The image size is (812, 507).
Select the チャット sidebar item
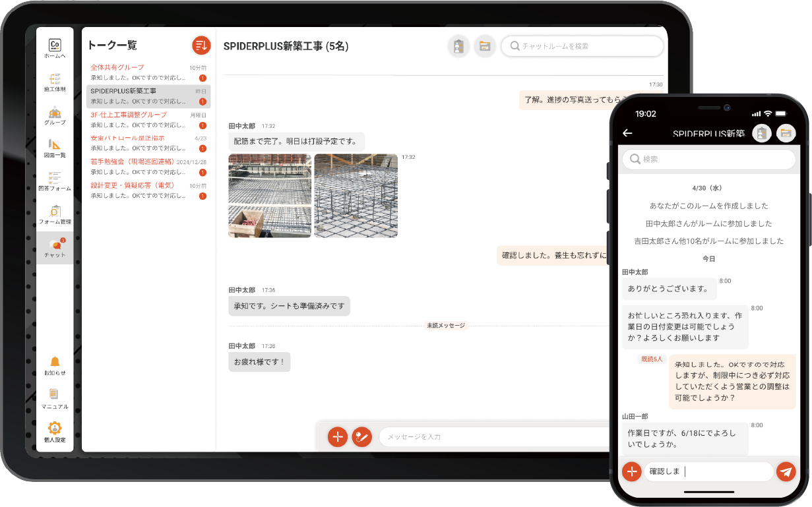point(55,248)
